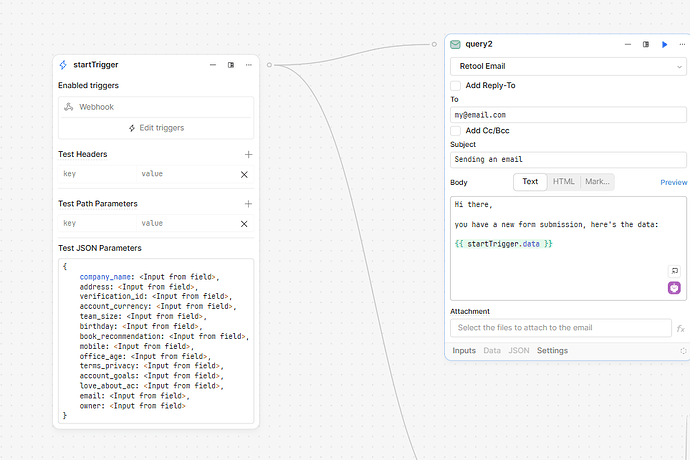The image size is (690, 460).
Task: Open the JSON tab in query2
Action: (x=519, y=350)
